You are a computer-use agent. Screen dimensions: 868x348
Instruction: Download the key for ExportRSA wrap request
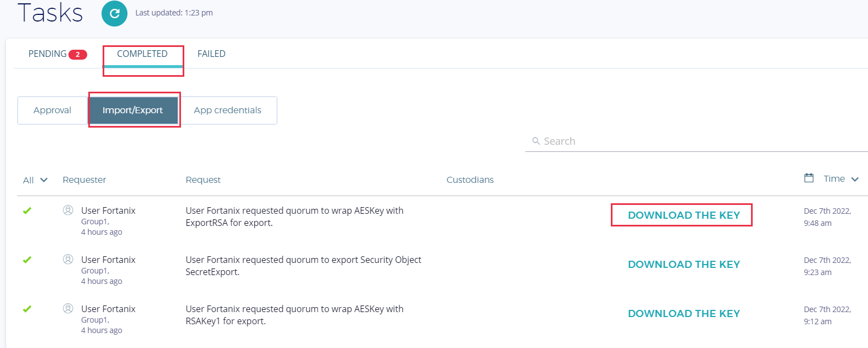click(684, 215)
